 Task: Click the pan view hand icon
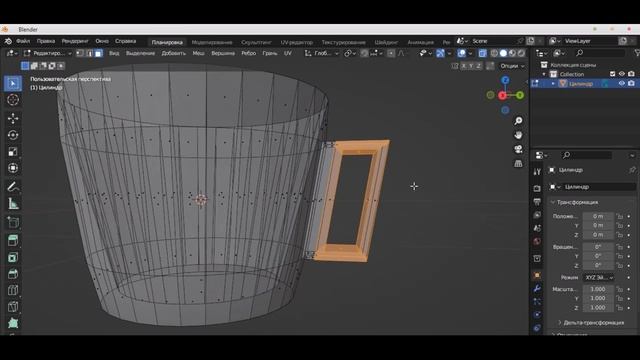518,135
